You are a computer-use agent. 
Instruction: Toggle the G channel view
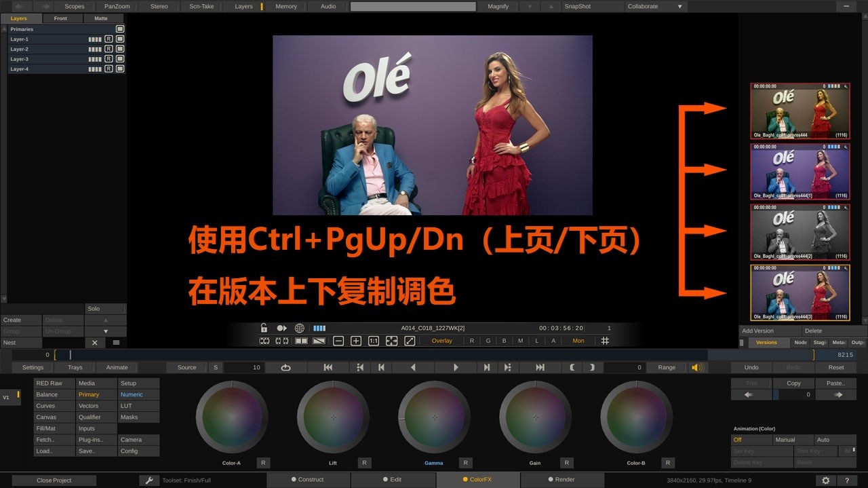pyautogui.click(x=488, y=341)
